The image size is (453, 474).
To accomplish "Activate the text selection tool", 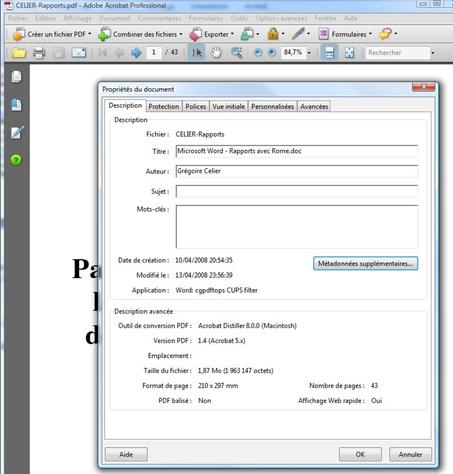I will 197,53.
